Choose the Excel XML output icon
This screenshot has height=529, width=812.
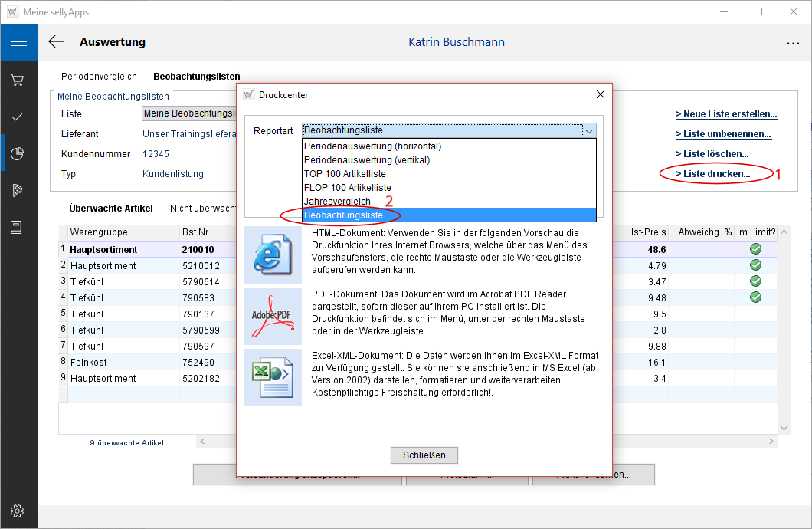273,377
